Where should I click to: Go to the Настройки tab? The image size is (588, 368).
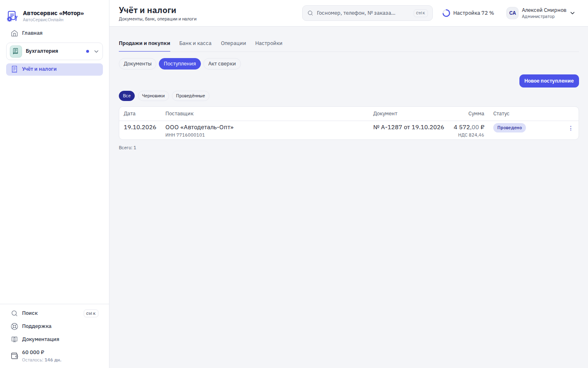click(x=269, y=43)
